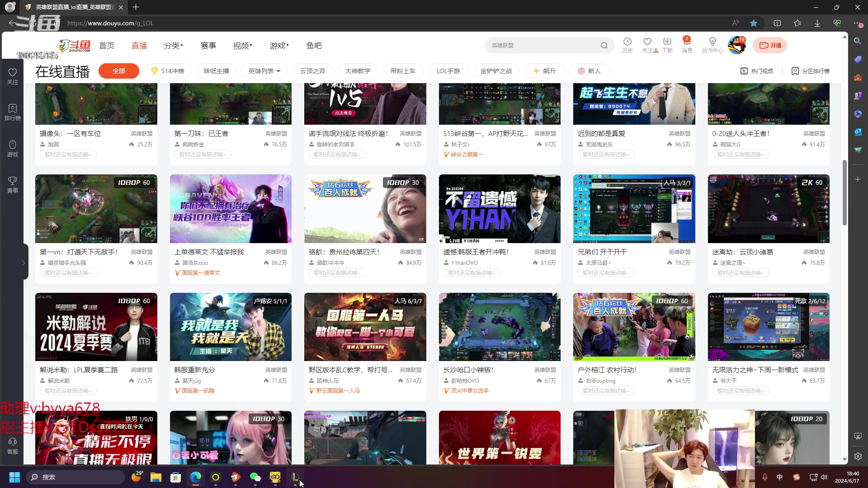The image size is (868, 488).
Task: Open a new browser tab
Action: [136, 7]
